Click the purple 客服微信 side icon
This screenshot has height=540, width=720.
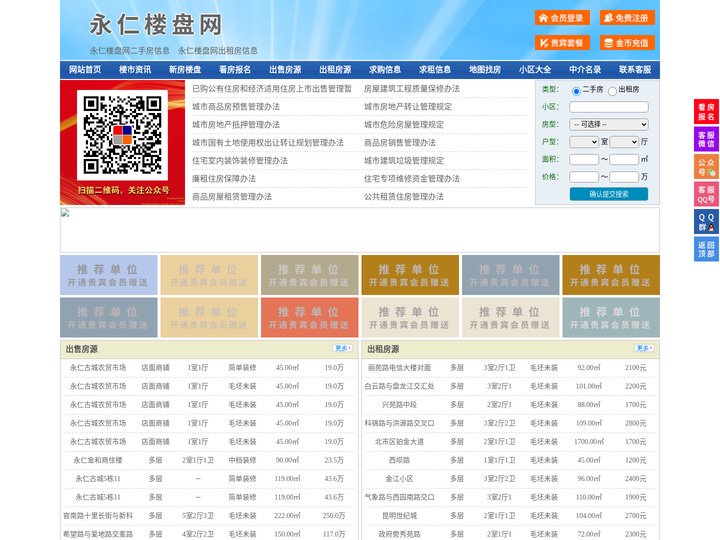tap(706, 139)
